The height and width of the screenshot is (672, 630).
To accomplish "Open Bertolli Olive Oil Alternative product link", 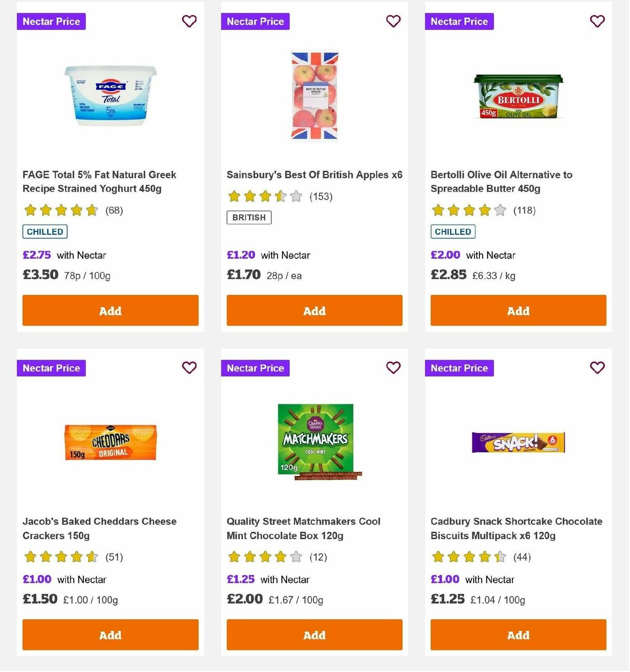I will [x=501, y=181].
